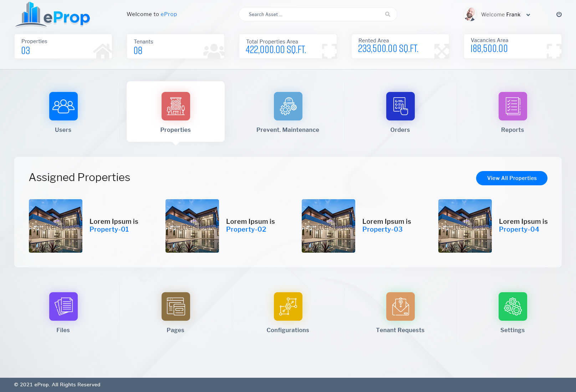
Task: Select the Files module icon
Action: point(63,306)
